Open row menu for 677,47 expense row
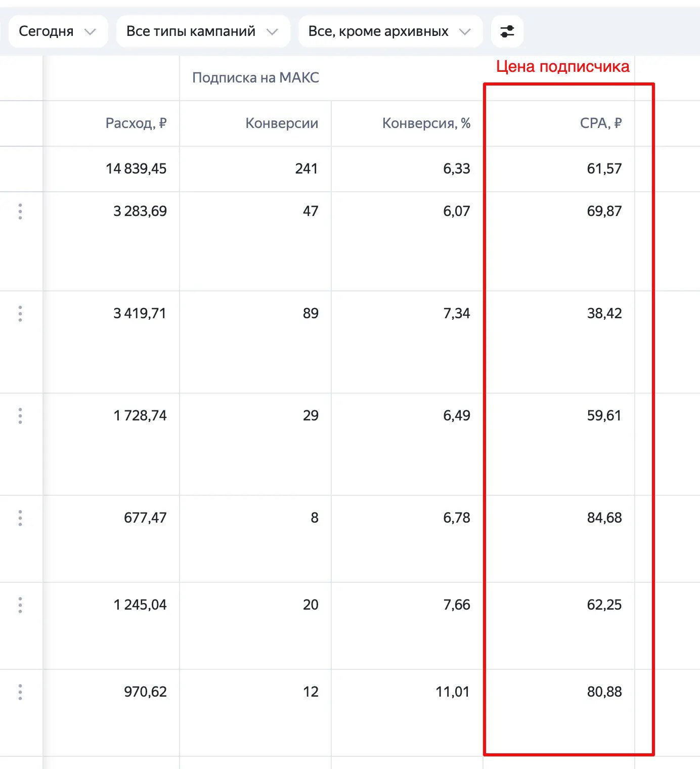The height and width of the screenshot is (769, 700). 20,518
